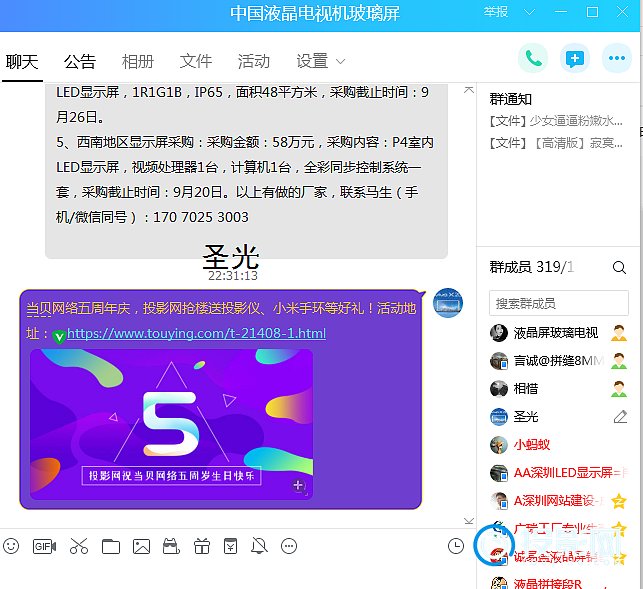Open the purple 5th anniversary image
643x589 pixels.
(x=171, y=423)
